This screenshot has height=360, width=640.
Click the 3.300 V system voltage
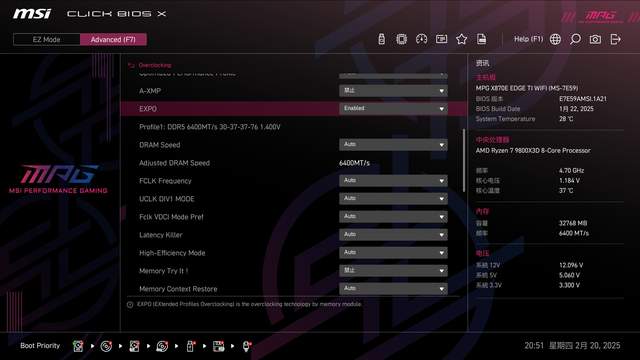click(x=569, y=285)
